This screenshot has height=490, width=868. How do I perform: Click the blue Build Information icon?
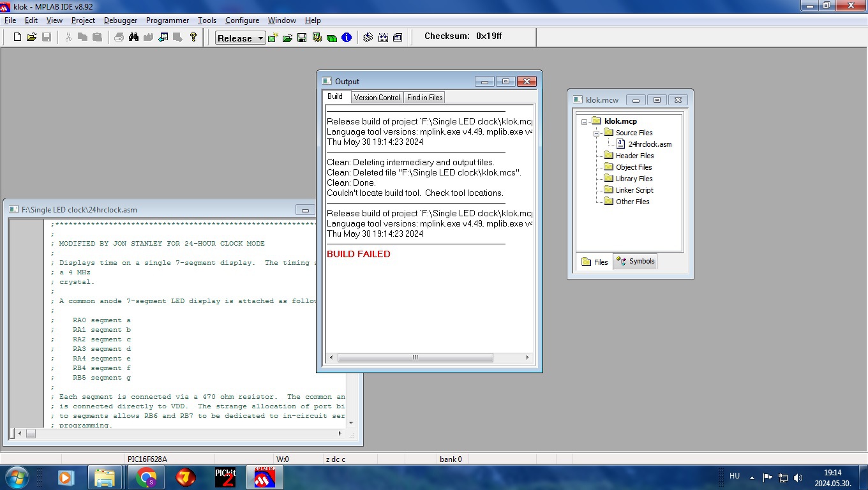(347, 38)
